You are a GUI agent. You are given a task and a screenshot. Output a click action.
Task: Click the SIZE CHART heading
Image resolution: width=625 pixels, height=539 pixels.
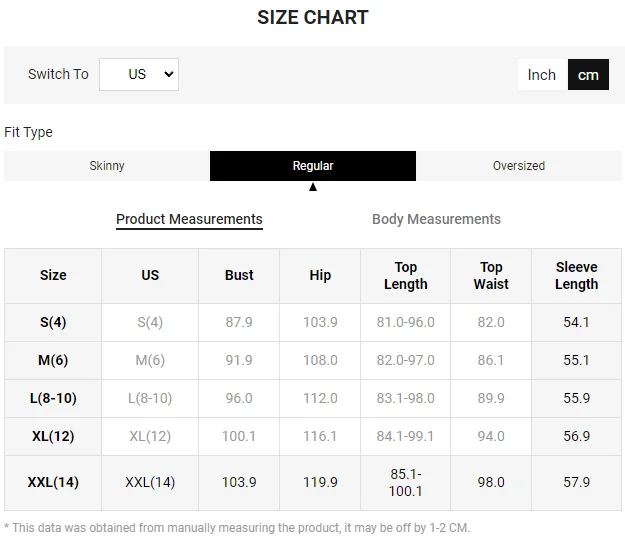coord(312,17)
